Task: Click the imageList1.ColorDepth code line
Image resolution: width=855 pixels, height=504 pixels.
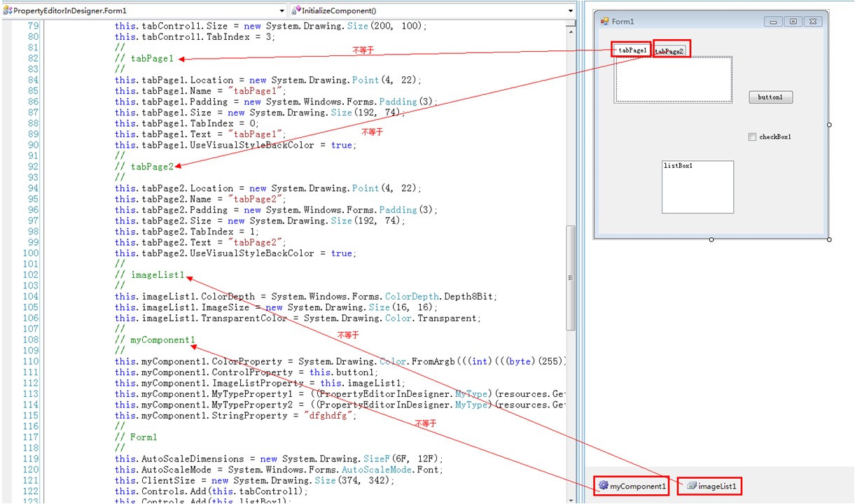Action: [306, 297]
